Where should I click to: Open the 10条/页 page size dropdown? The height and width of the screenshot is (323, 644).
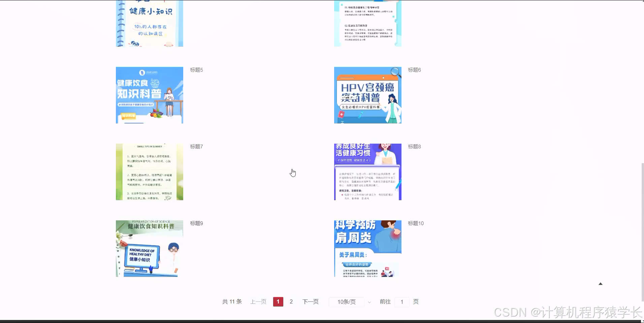click(346, 302)
